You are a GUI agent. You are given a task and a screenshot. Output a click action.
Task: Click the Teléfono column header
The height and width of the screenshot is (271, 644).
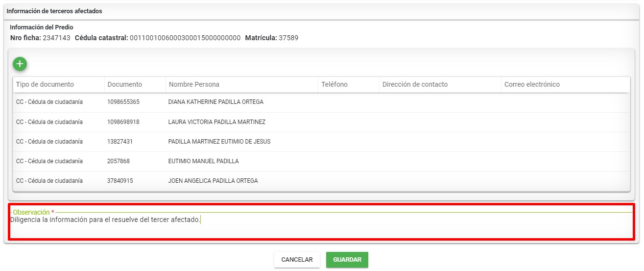[x=334, y=84]
